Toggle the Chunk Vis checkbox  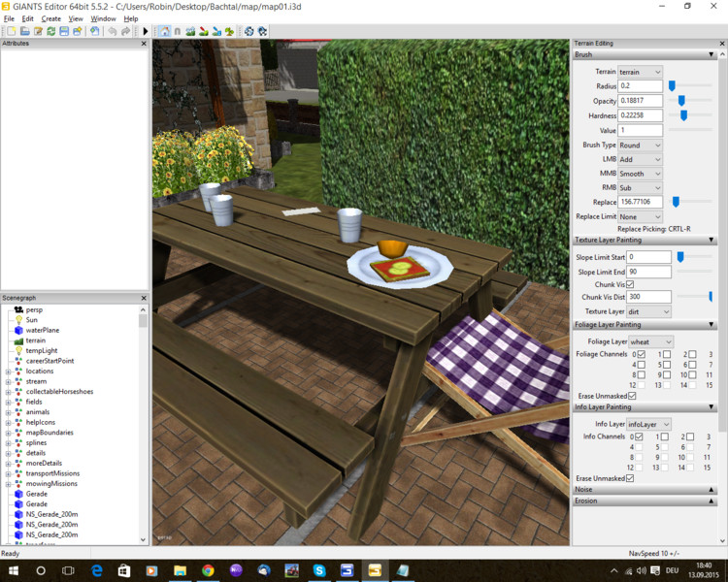tap(630, 284)
